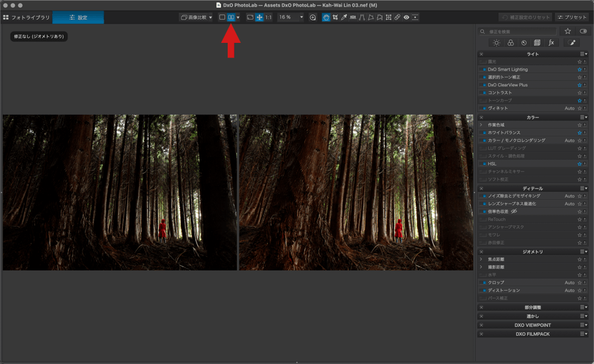This screenshot has width=594, height=364.
Task: Show favorite corrections with star icon
Action: 568,31
